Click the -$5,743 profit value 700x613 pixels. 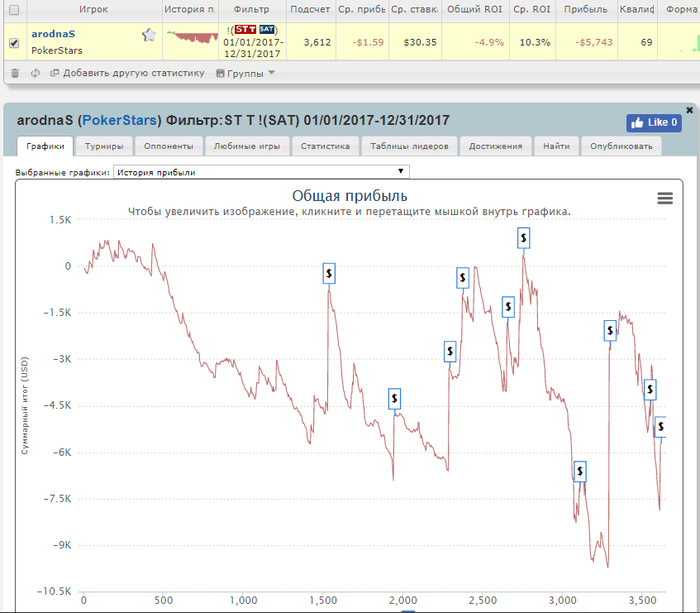pyautogui.click(x=594, y=42)
